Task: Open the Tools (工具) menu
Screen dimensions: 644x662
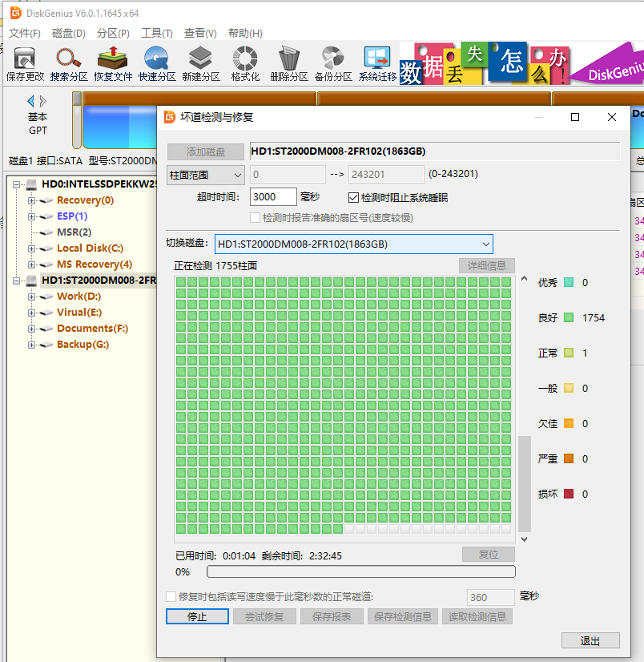Action: pyautogui.click(x=156, y=34)
